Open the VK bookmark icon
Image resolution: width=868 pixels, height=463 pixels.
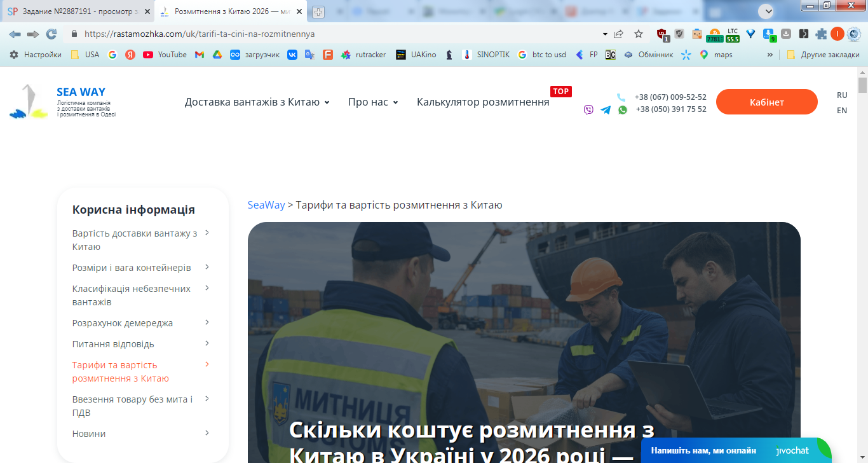[x=292, y=55]
